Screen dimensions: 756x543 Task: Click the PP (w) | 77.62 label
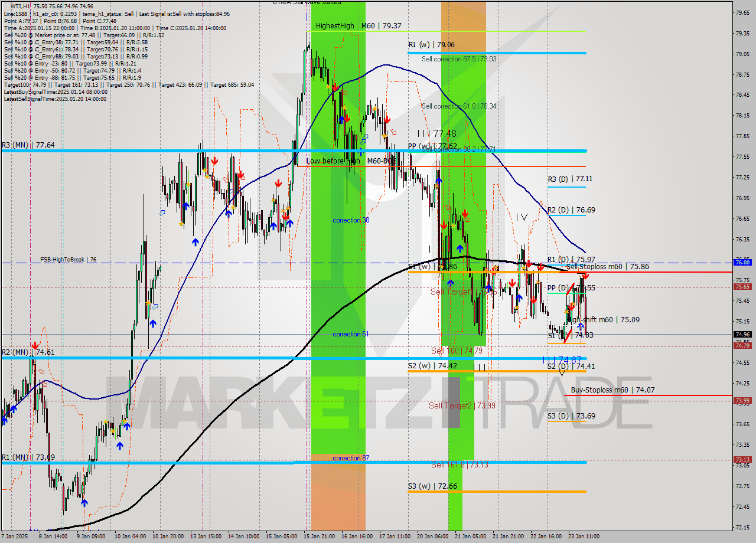tap(432, 146)
